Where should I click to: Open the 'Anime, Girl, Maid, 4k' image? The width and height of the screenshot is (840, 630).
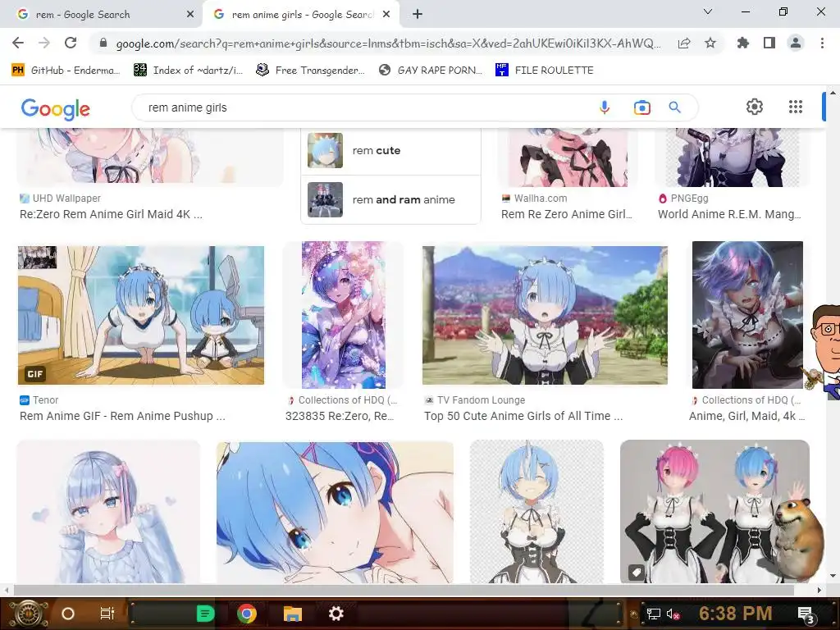pos(747,315)
